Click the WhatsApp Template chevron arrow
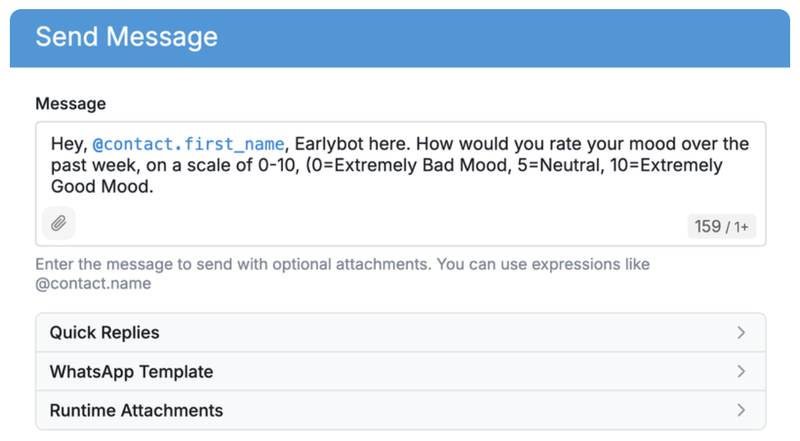Image resolution: width=800 pixels, height=441 pixels. click(741, 372)
